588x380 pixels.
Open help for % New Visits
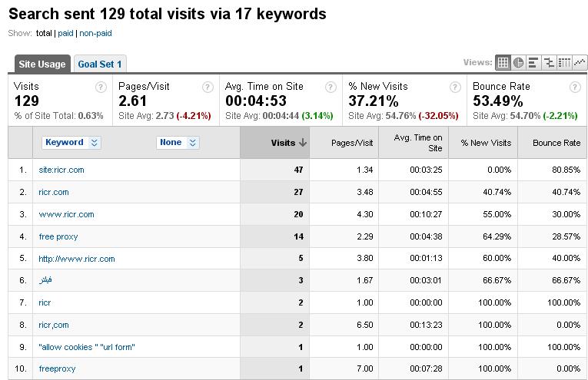pyautogui.click(x=455, y=88)
